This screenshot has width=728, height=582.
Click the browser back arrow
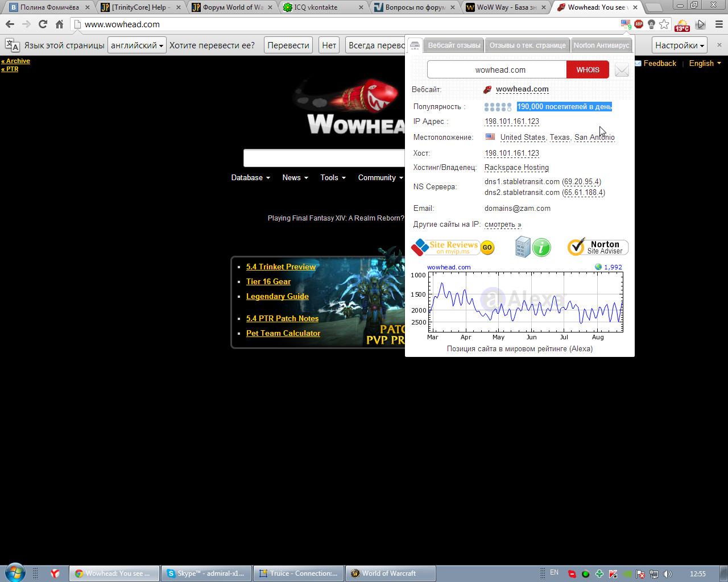point(10,24)
